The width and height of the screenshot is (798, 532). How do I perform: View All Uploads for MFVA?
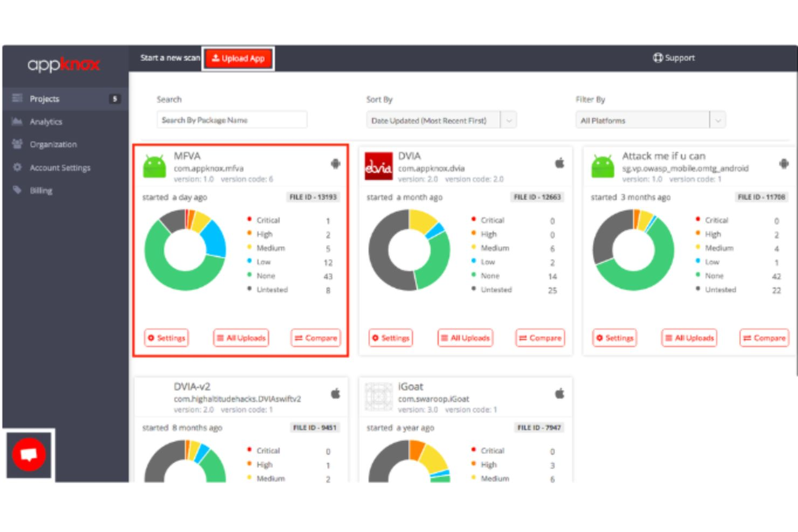241,338
